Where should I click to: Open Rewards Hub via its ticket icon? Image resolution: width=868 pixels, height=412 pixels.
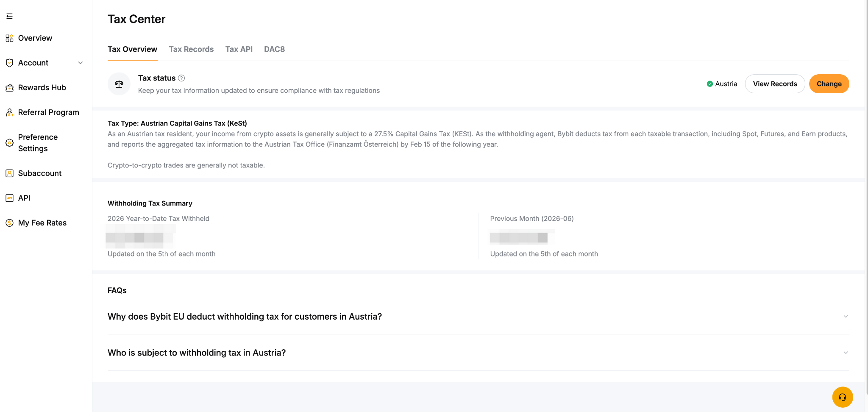9,88
